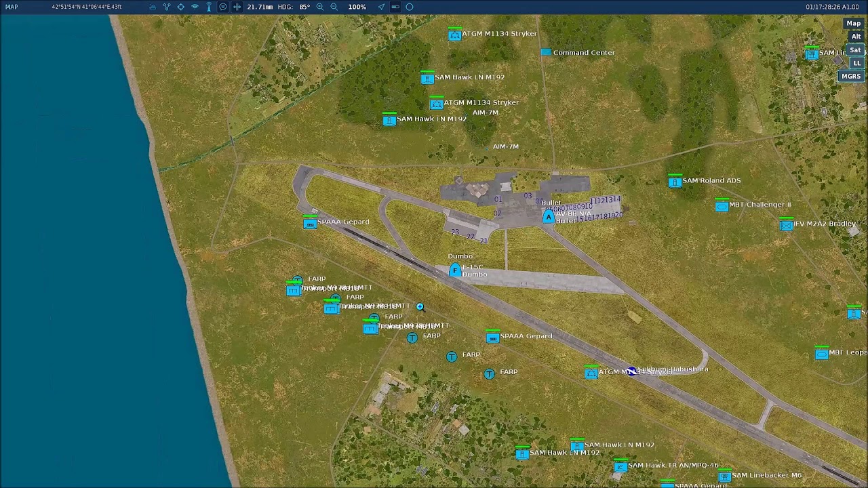
Task: Click the Sukhumi-Babushara airfield marker
Action: [x=631, y=371]
